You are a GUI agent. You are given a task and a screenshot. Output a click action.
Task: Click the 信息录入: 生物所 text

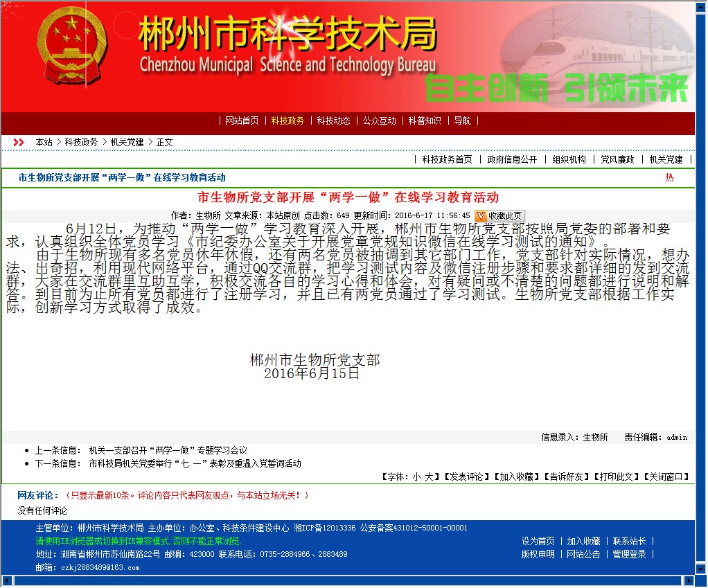click(574, 437)
